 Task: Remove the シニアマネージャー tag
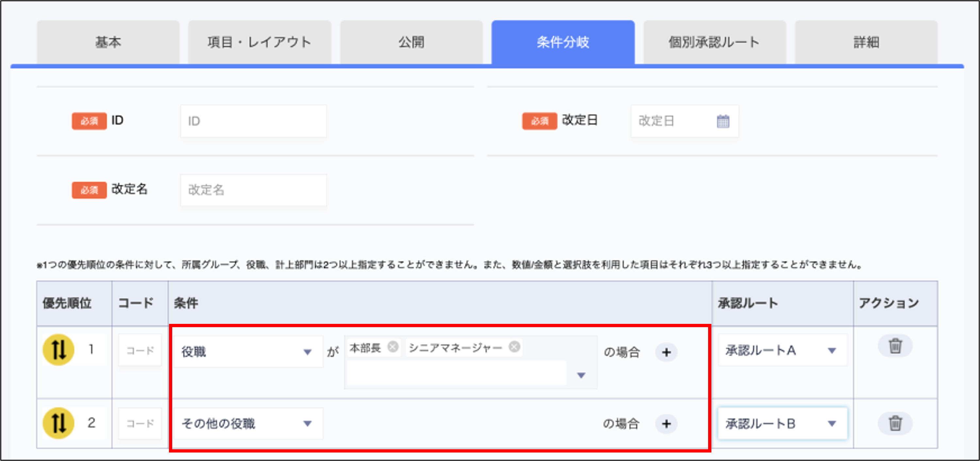point(514,347)
